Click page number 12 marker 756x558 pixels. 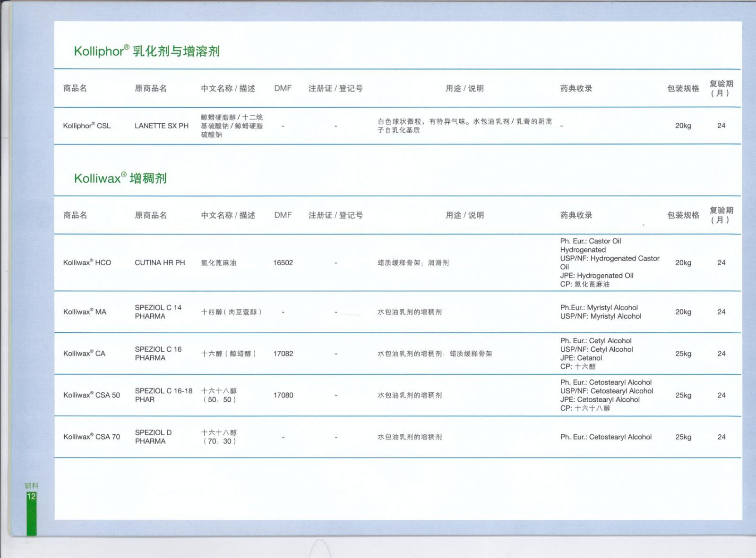coord(31,496)
